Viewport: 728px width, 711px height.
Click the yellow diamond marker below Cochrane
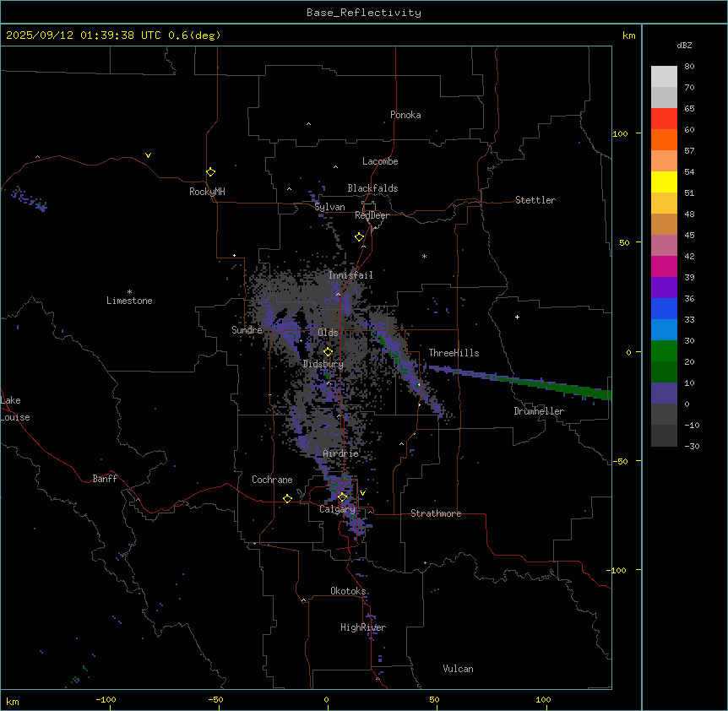[x=287, y=498]
